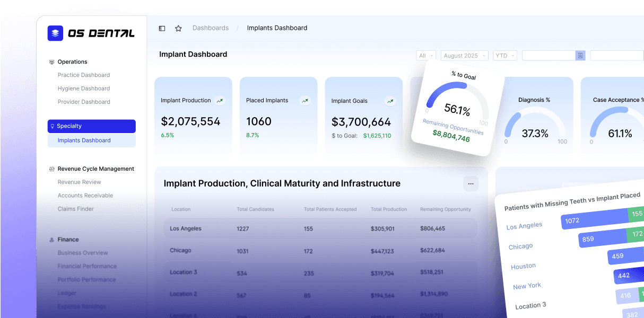Sort by Total Candidates column header
Screen dimensions: 644x318
[255, 209]
